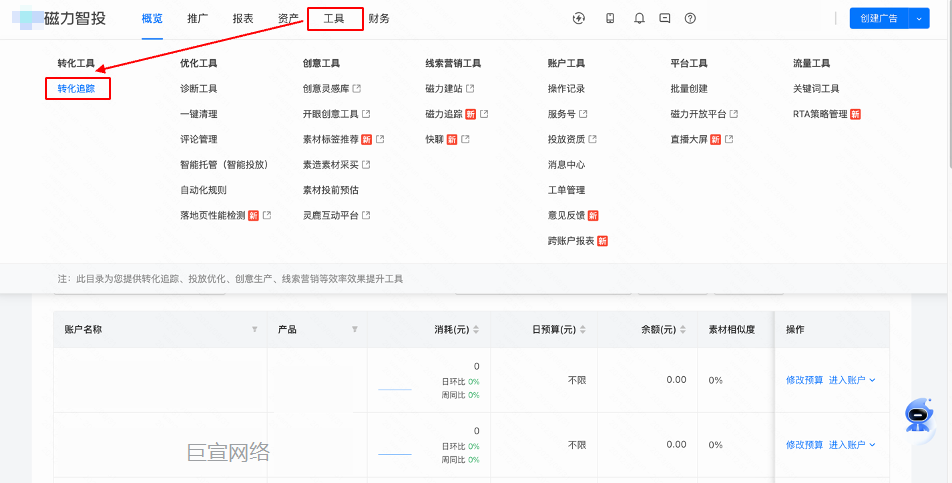
Task: Sort by 日预算(元) column arrows
Action: click(x=583, y=329)
